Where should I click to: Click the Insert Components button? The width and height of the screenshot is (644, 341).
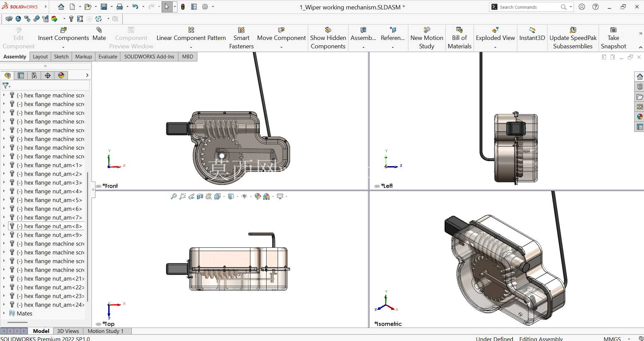point(64,38)
